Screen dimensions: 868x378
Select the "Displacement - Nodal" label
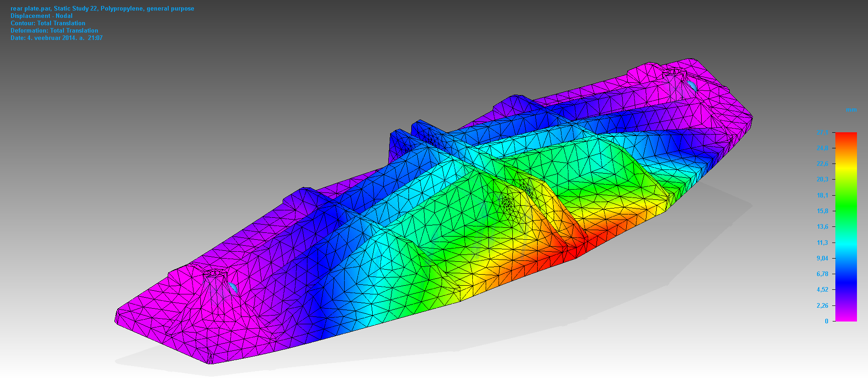pos(42,16)
